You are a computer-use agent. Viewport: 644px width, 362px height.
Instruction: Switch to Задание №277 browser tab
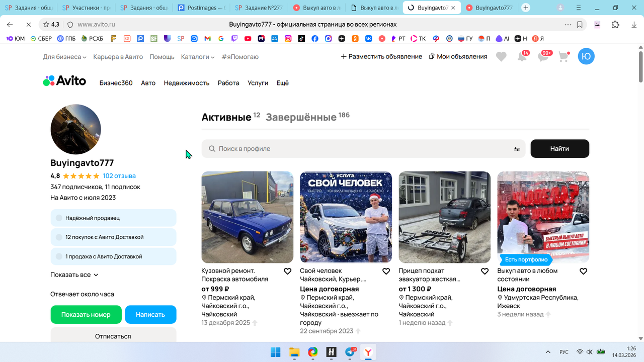coord(259,8)
